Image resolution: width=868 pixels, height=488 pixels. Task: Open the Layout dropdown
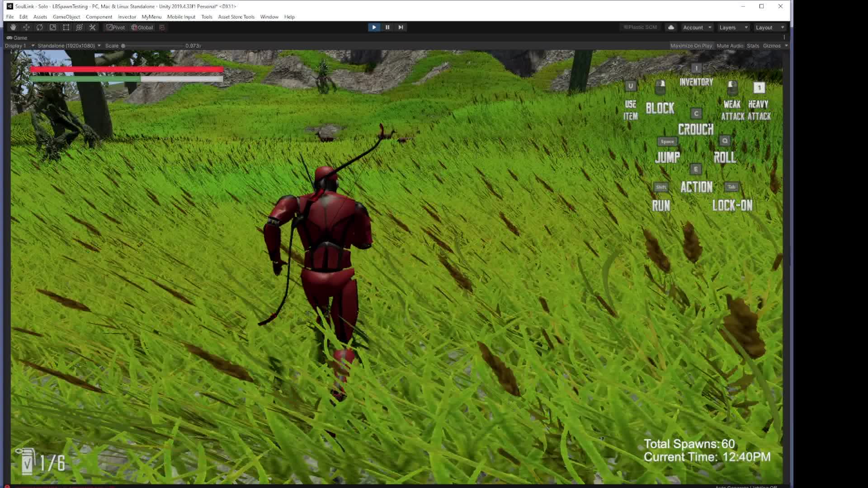769,28
